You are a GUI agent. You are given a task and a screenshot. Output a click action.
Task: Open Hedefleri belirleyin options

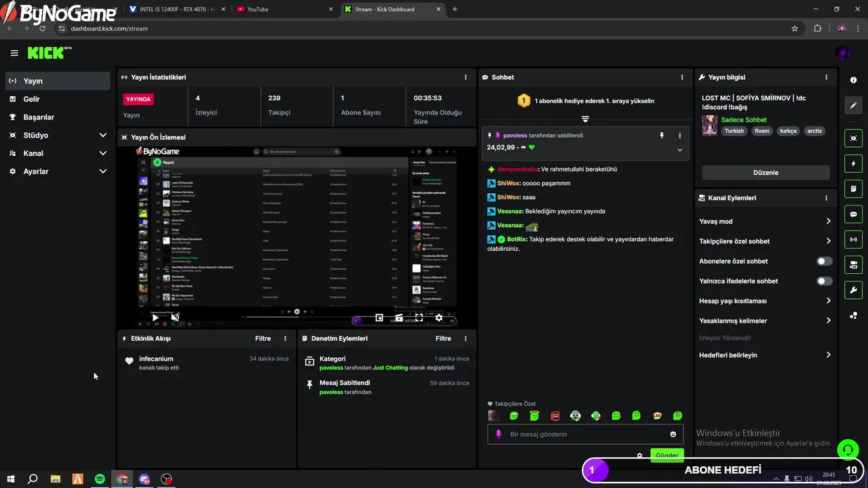766,354
